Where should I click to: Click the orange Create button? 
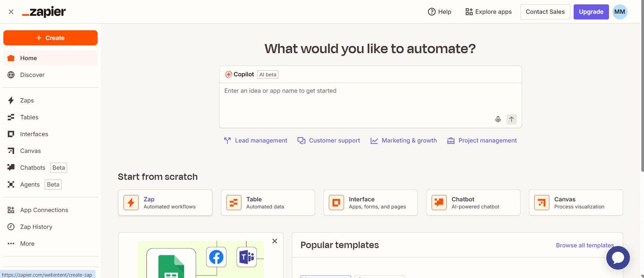tap(50, 38)
